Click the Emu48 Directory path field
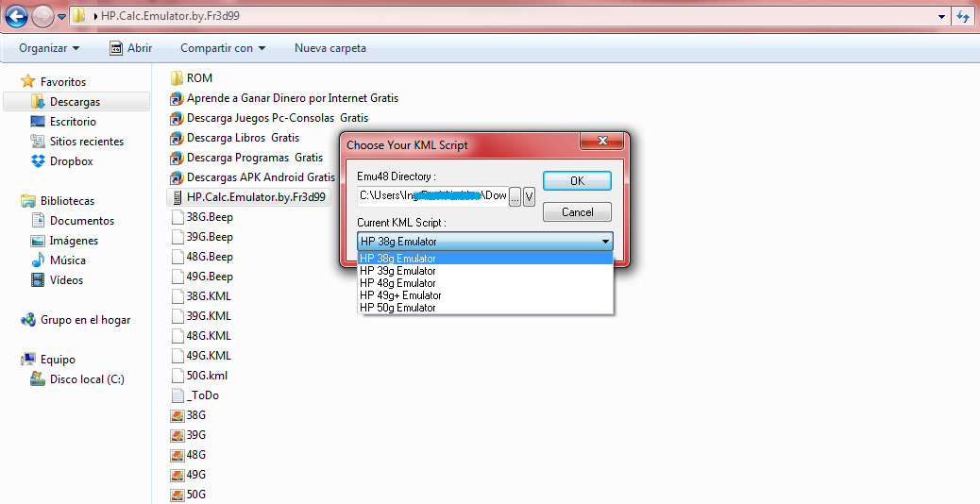The width and height of the screenshot is (980, 504). [432, 196]
